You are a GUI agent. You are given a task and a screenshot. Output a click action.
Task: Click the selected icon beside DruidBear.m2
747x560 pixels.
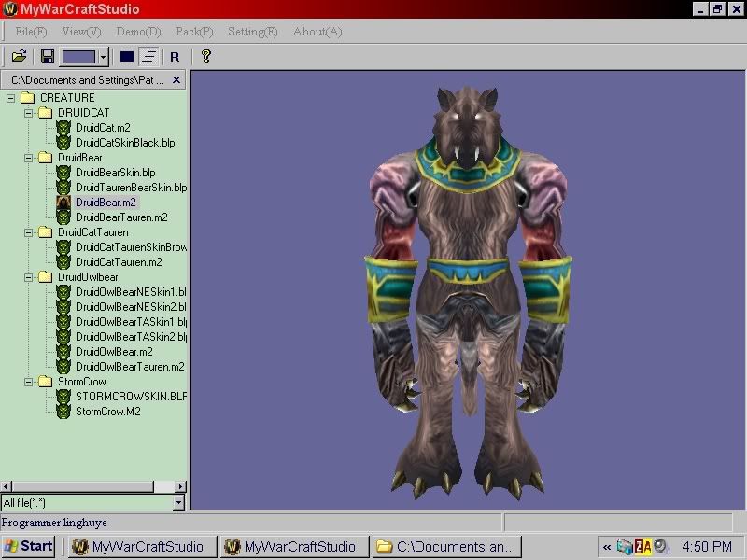pos(63,203)
